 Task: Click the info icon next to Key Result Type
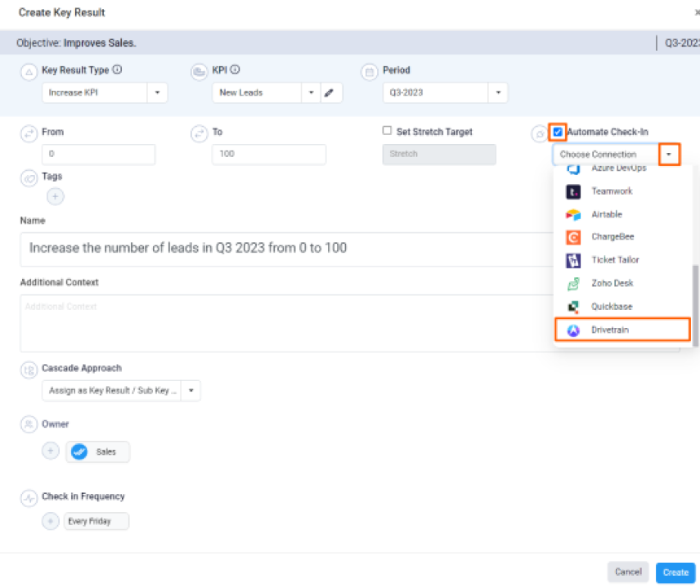click(x=117, y=70)
